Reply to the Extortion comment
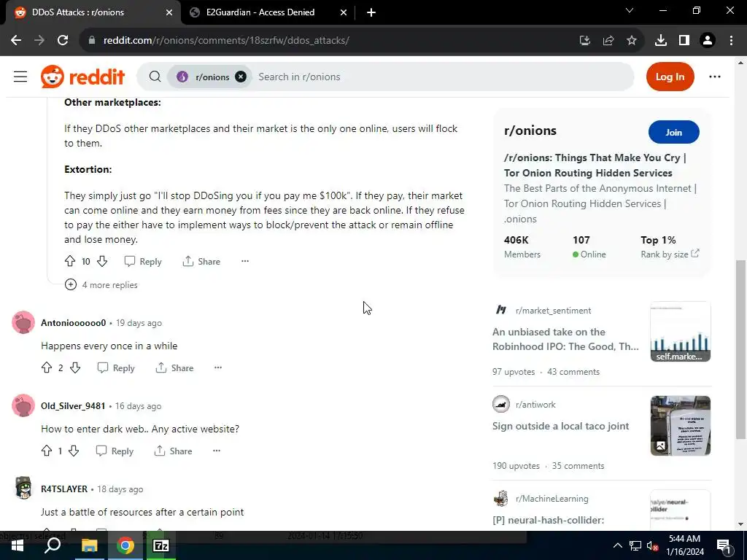The width and height of the screenshot is (747, 560). pos(143,262)
